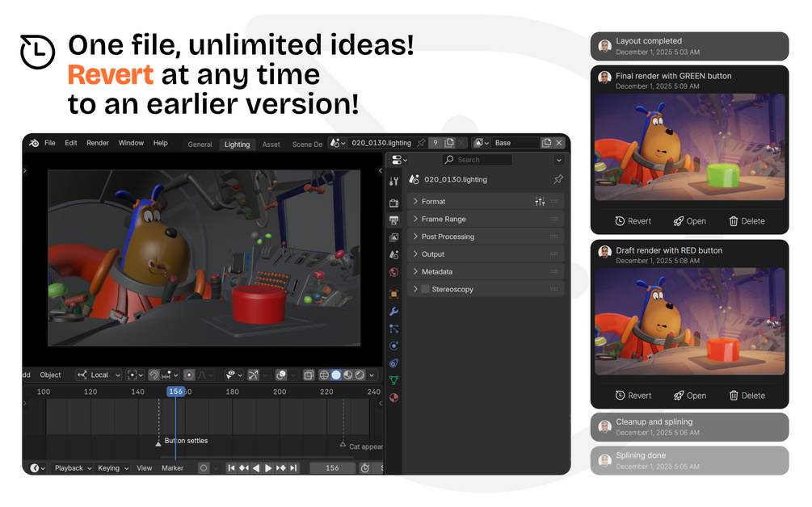This screenshot has height=507, width=812.
Task: Toggle X-ray mode in viewport
Action: pyautogui.click(x=309, y=375)
